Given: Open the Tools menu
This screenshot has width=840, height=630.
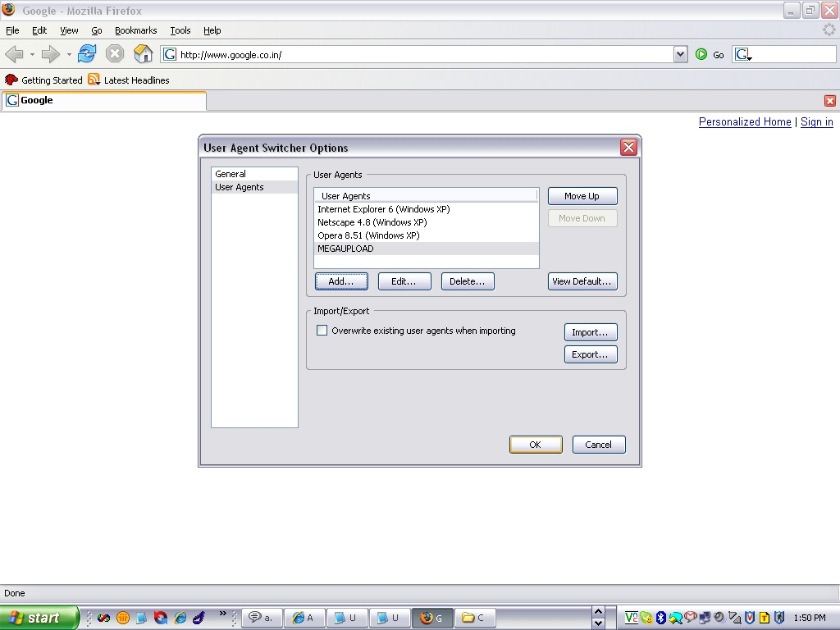Looking at the screenshot, I should [x=180, y=30].
